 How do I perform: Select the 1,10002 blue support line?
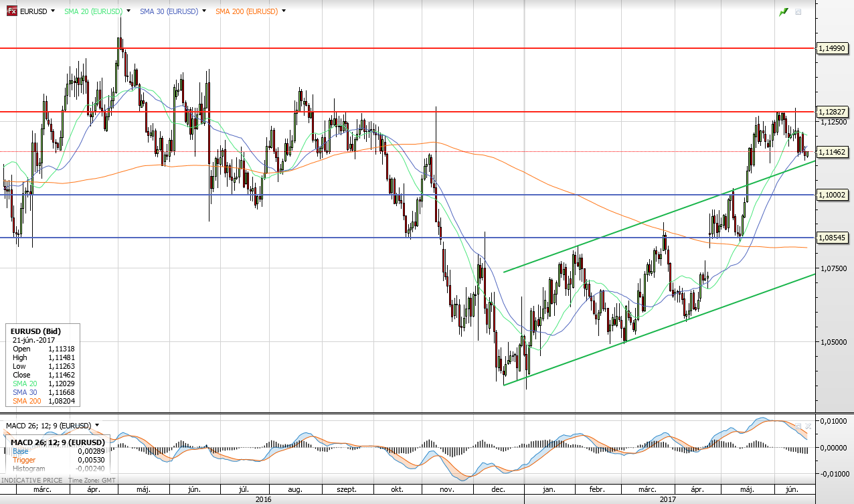pos(407,195)
